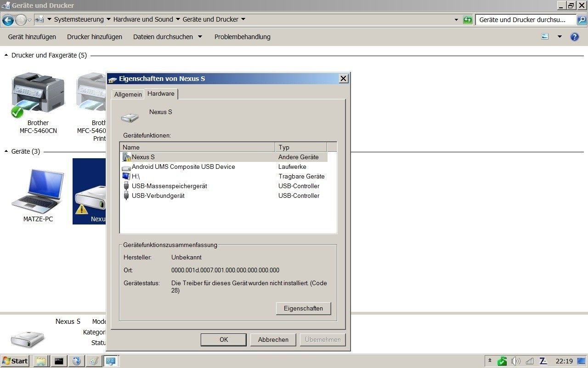588x368 pixels.
Task: Open the address bar history dropdown arrow
Action: click(456, 20)
